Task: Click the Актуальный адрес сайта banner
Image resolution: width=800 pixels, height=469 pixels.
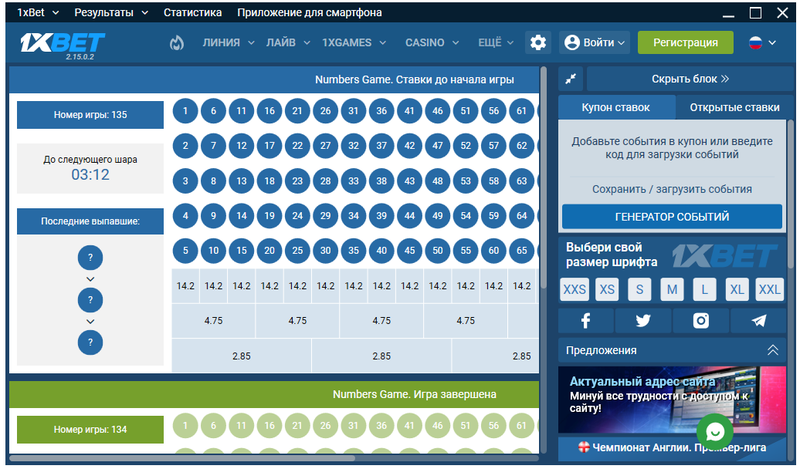Action: coord(672,400)
